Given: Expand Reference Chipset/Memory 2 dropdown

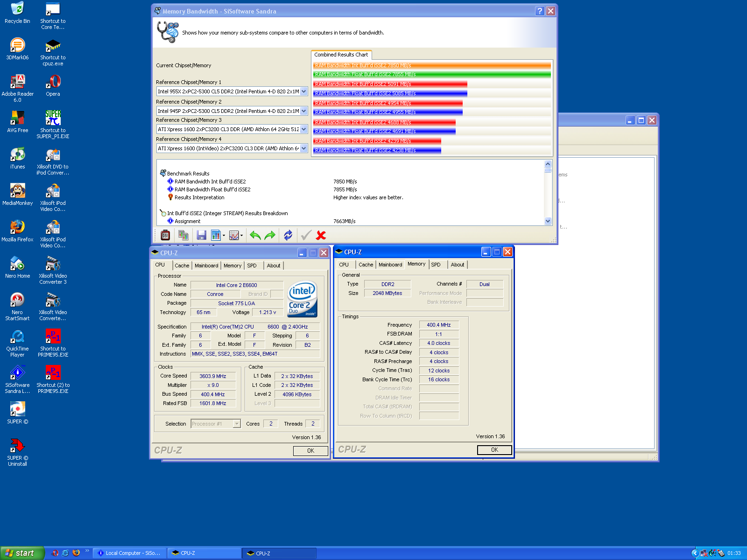Looking at the screenshot, I should tap(304, 111).
